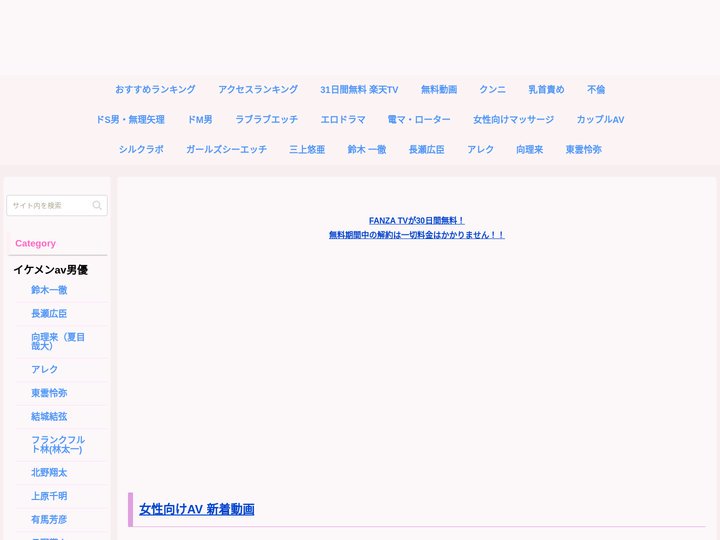
Task: Select the 不倫 menu item
Action: click(x=596, y=90)
